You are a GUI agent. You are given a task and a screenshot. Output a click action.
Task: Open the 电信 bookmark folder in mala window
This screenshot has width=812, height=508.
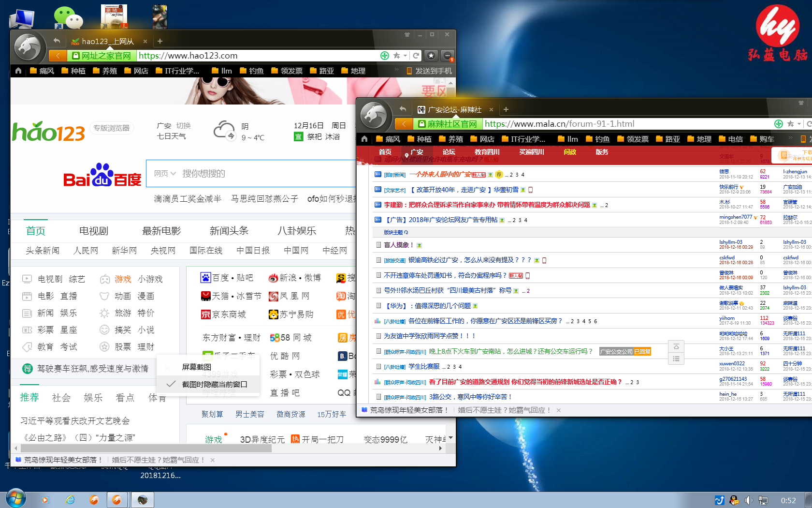coord(730,139)
